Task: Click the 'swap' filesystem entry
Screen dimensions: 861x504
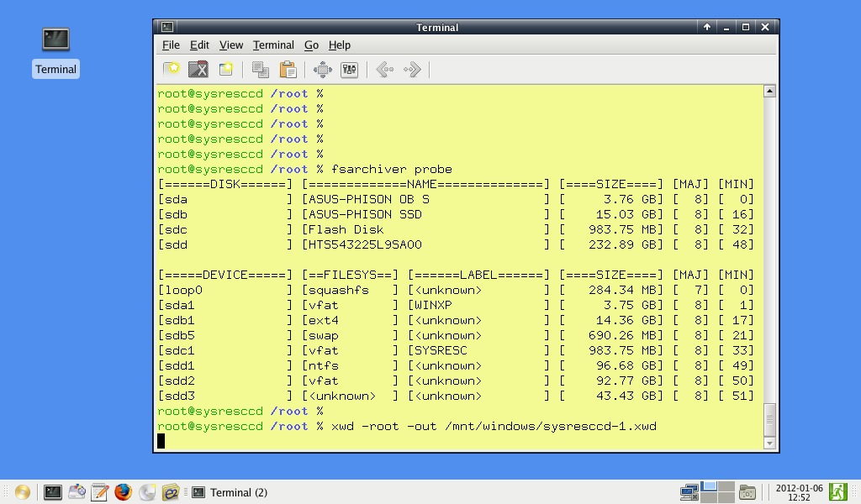Action: (x=324, y=336)
